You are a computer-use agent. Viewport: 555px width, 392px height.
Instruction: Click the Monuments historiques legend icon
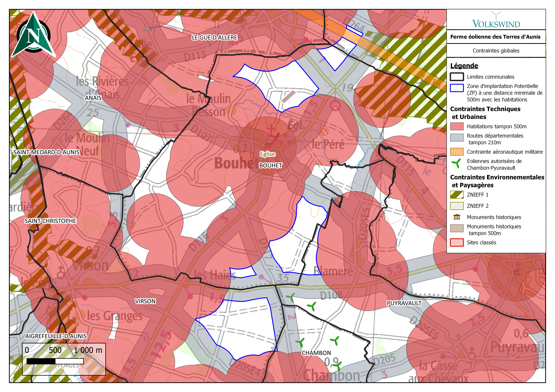click(x=457, y=217)
